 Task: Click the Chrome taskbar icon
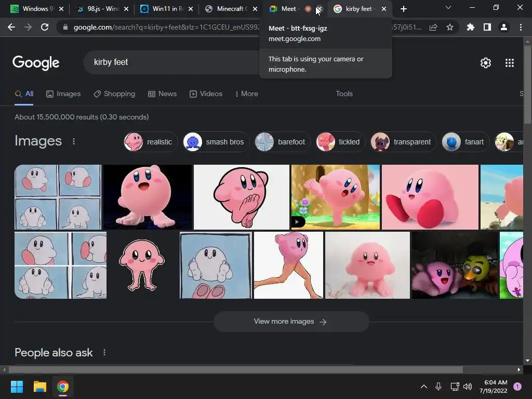click(63, 387)
